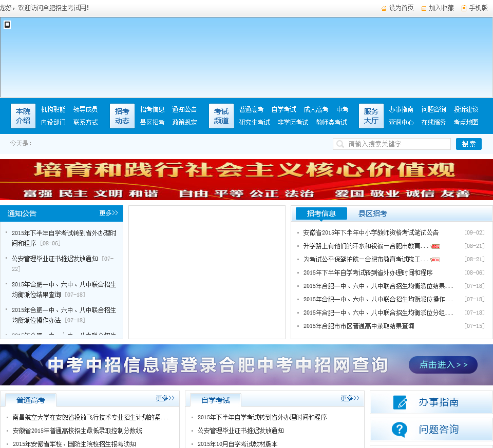Open 办事指南 in the blue navigation bar
This screenshot has height=448, width=493.
coord(401,109)
